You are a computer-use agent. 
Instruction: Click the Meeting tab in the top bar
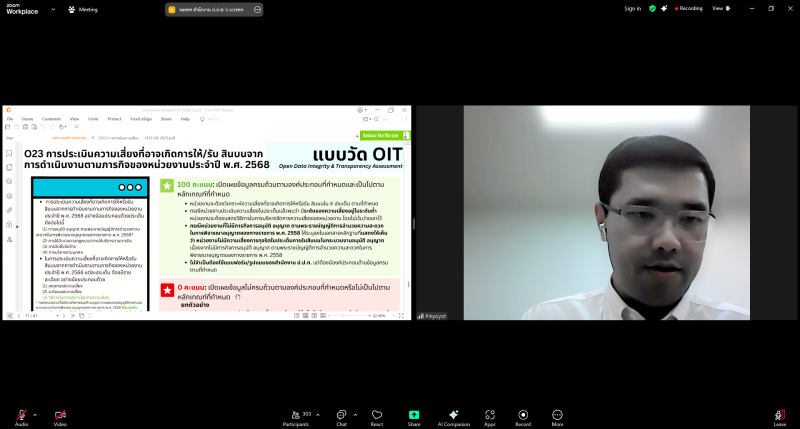click(83, 9)
